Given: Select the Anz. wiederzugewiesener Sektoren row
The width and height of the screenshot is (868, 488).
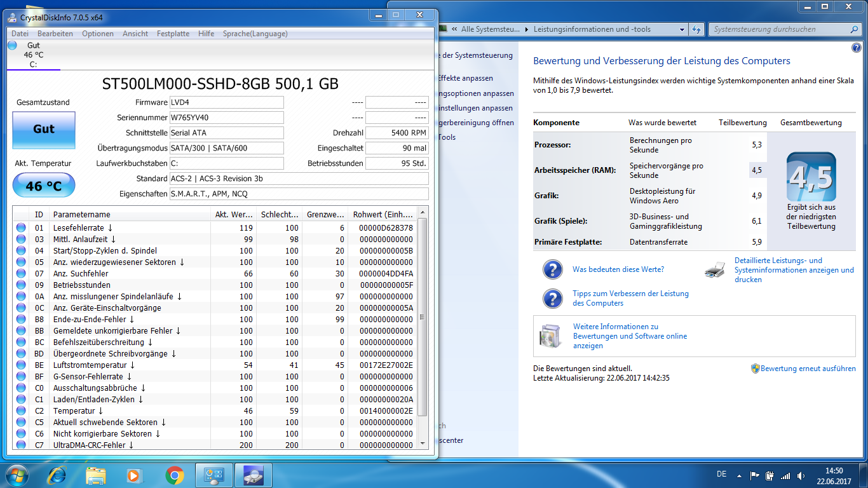Looking at the screenshot, I should (215, 262).
